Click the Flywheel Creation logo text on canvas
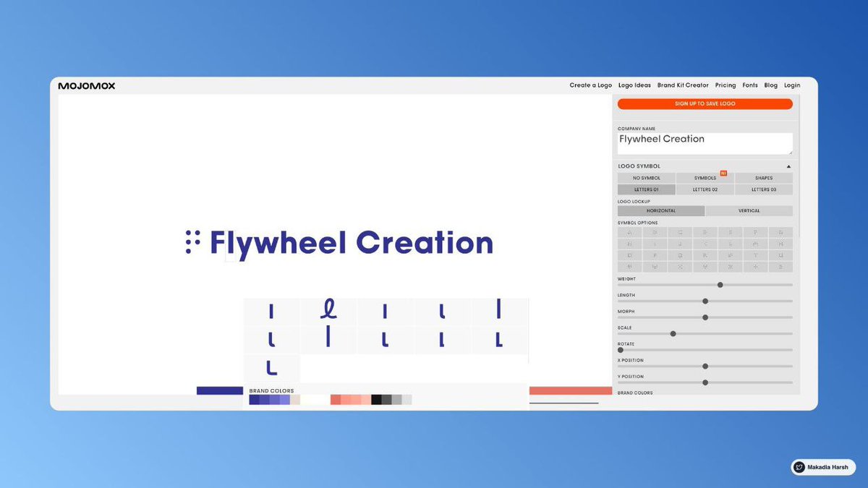The width and height of the screenshot is (868, 488). pyautogui.click(x=352, y=243)
